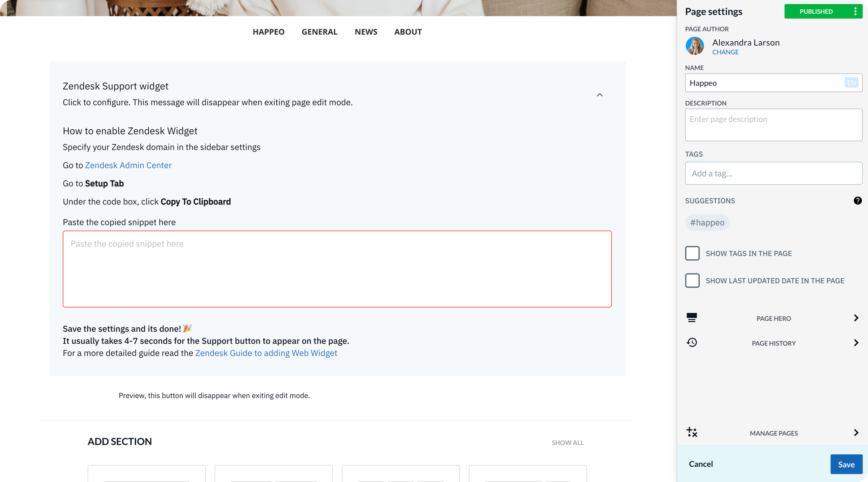This screenshot has width=868, height=482.
Task: Open Page History
Action: (774, 343)
